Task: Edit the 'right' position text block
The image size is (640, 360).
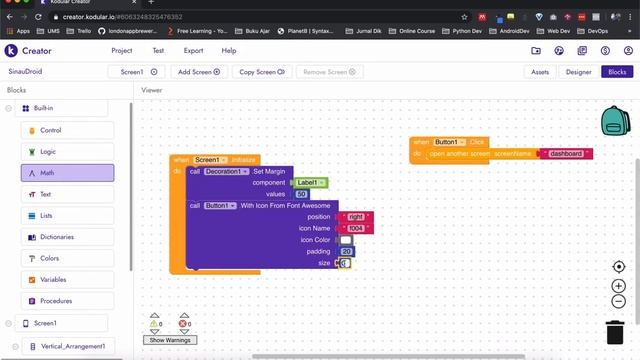Action: pyautogui.click(x=356, y=217)
